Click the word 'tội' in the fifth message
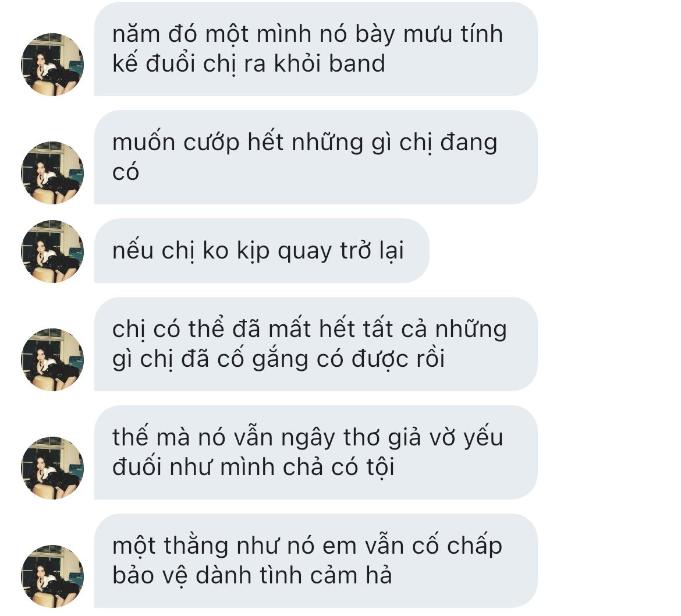The width and height of the screenshot is (681, 616). [x=380, y=468]
